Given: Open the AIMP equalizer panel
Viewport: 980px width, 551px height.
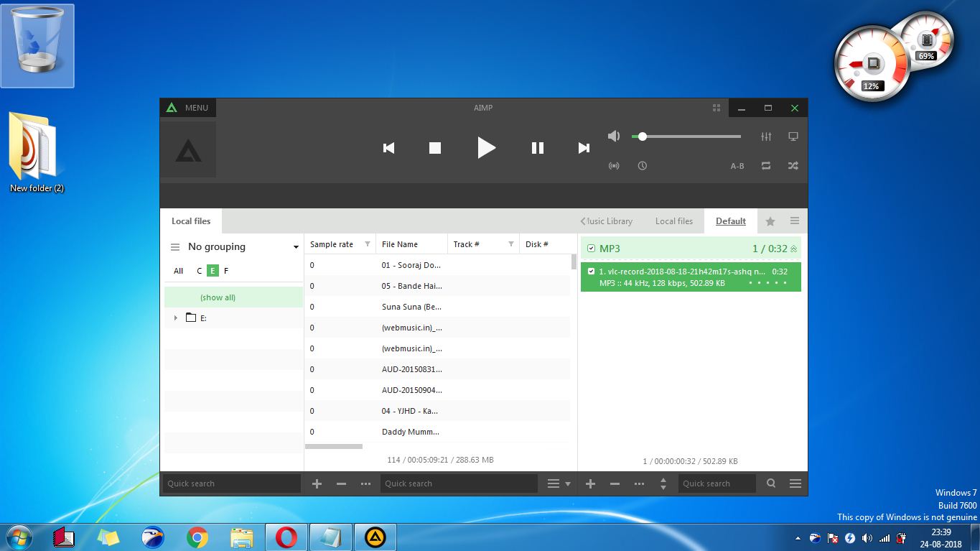Looking at the screenshot, I should (x=766, y=136).
